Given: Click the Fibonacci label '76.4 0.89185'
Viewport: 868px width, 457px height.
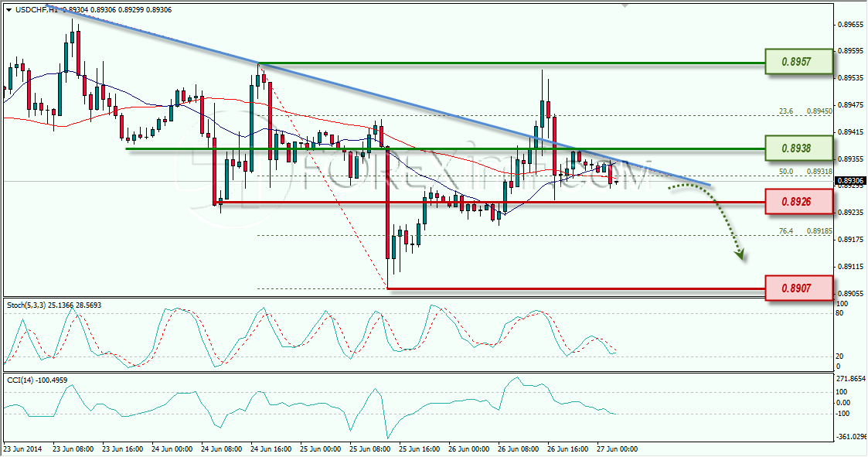Looking at the screenshot, I should (x=805, y=231).
